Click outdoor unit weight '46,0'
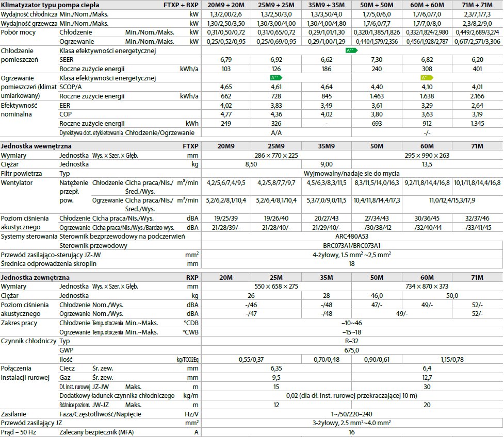This screenshot has width=504, height=437. [377, 296]
